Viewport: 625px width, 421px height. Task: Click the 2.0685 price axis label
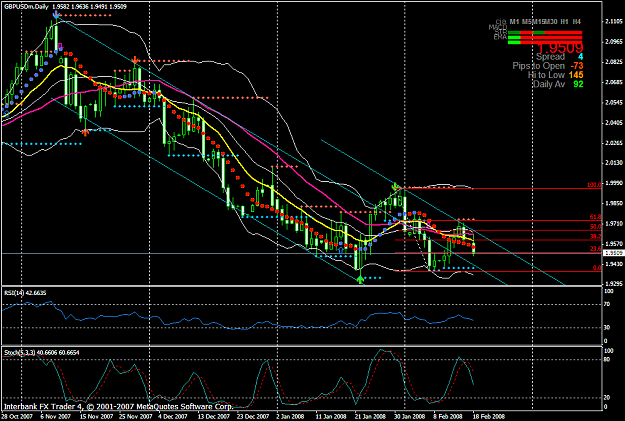click(x=613, y=82)
